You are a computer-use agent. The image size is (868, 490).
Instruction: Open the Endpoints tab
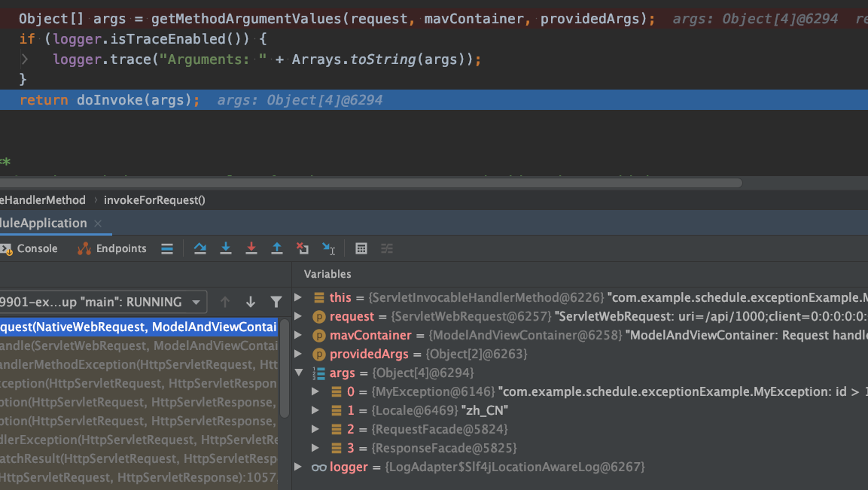(112, 248)
